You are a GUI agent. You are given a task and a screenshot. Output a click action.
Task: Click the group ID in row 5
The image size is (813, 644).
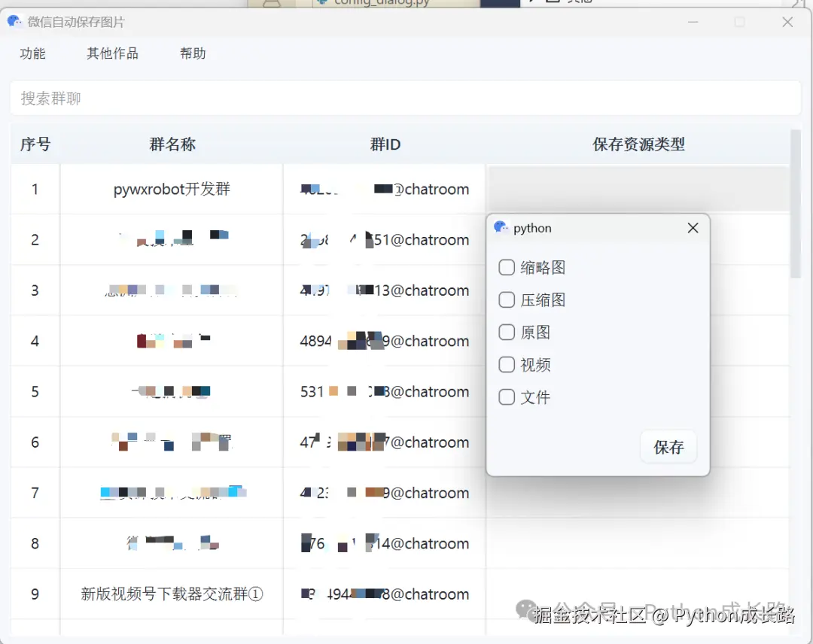tap(384, 391)
